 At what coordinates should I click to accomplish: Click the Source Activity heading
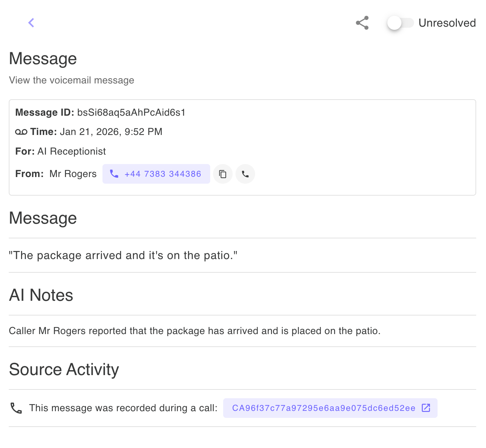click(64, 369)
